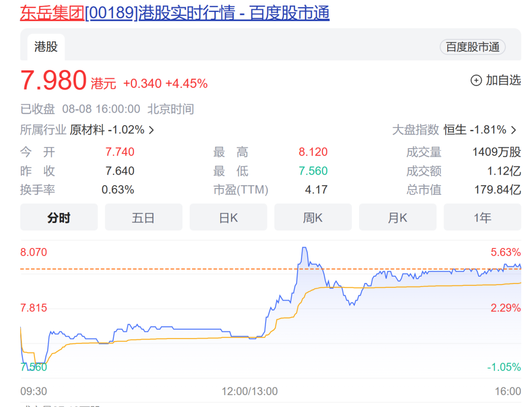
Task: Click the change value +0.340
Action: click(142, 83)
